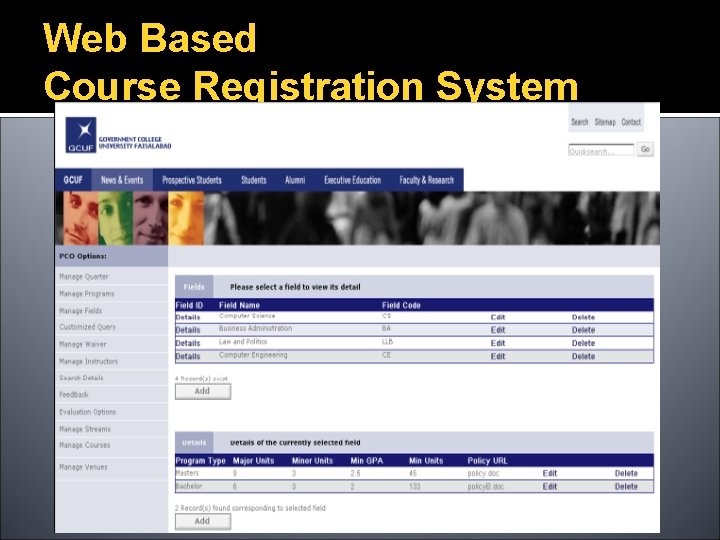The width and height of the screenshot is (720, 540).
Task: View Details for Computer Engineering
Action: [x=188, y=356]
